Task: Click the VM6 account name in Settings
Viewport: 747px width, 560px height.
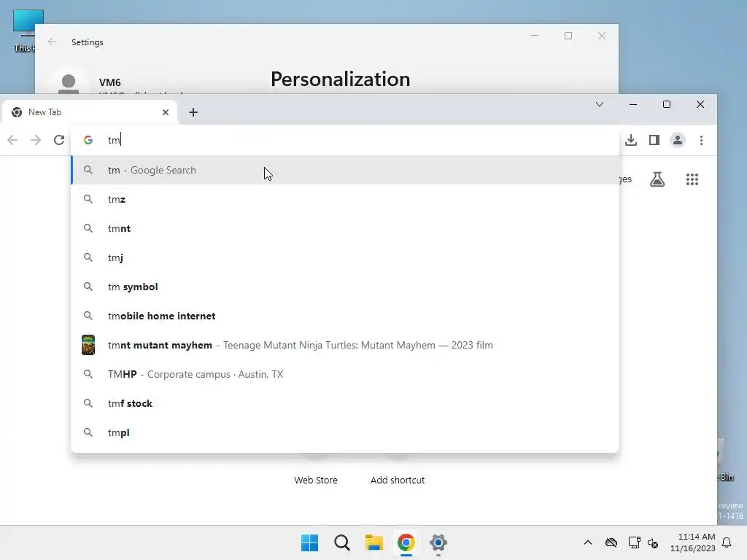Action: point(110,82)
